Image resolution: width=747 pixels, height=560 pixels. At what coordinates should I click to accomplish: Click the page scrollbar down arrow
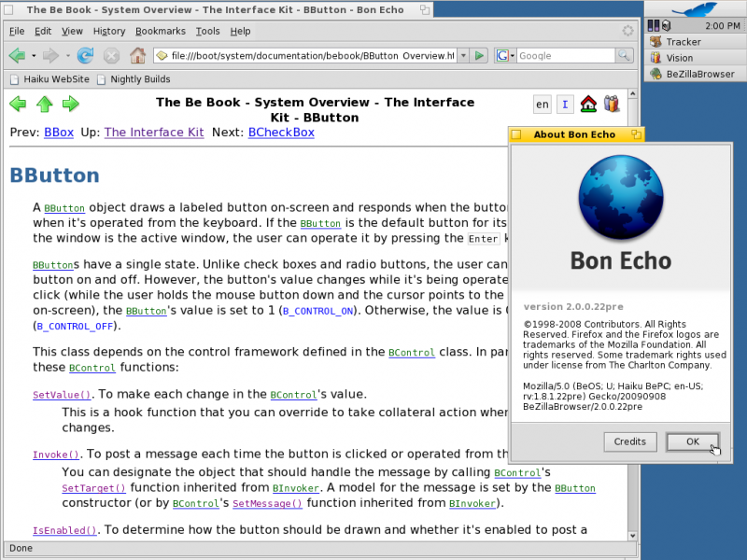[x=633, y=536]
